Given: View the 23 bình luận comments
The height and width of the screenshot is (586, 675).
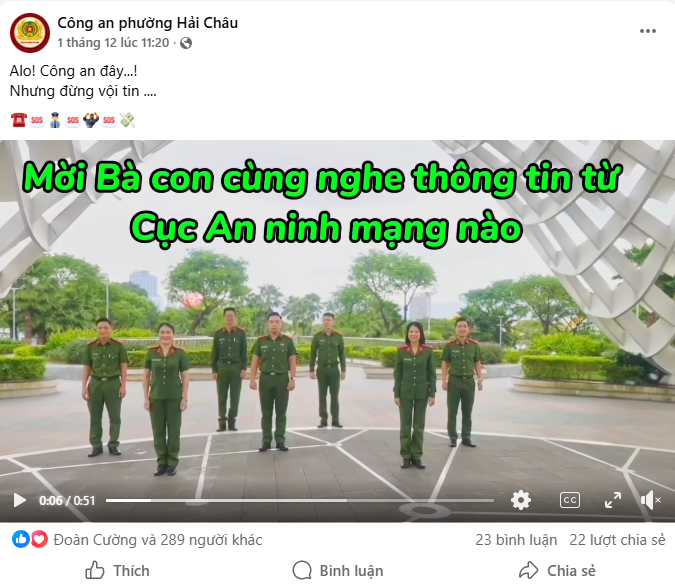Looking at the screenshot, I should click(516, 539).
